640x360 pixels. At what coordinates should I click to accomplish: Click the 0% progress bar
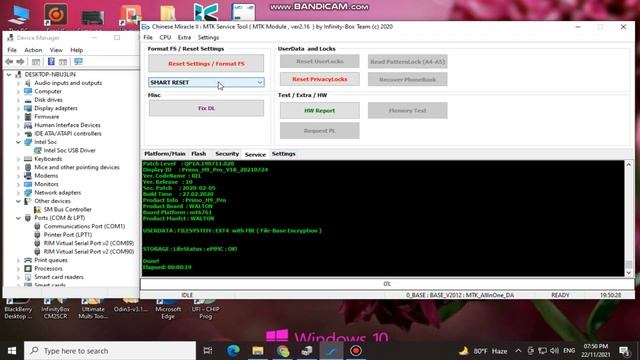[x=387, y=284]
